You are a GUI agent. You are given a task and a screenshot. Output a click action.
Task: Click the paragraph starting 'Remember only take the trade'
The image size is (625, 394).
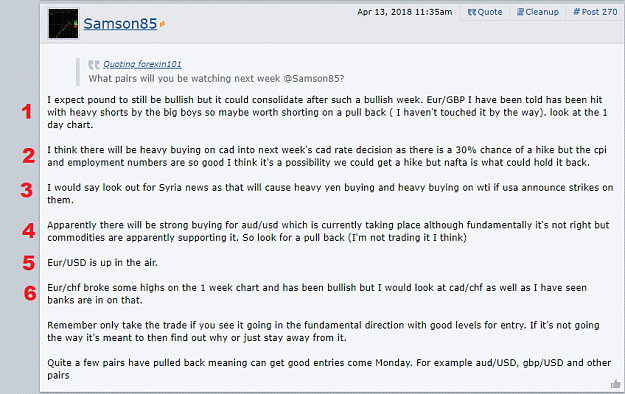click(323, 331)
